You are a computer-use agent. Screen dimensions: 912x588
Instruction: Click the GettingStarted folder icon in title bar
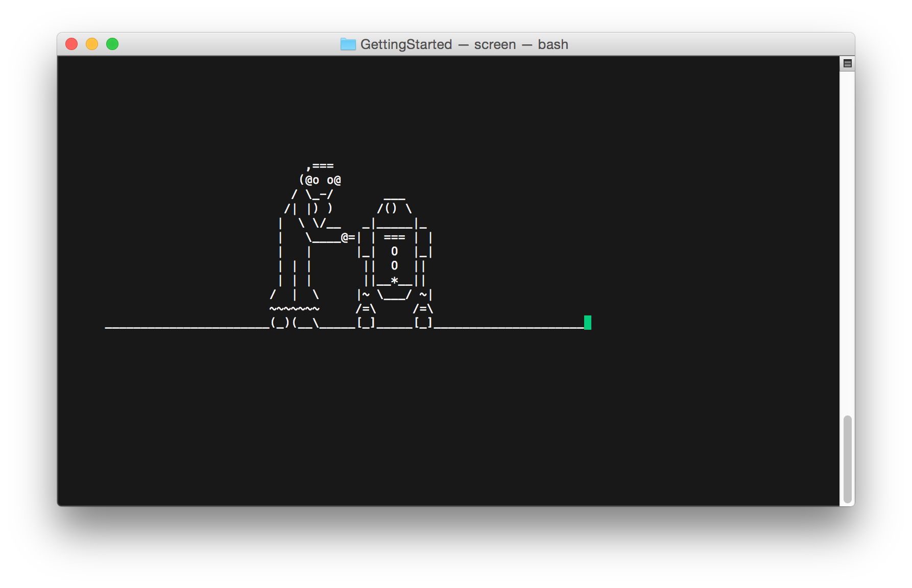point(348,44)
